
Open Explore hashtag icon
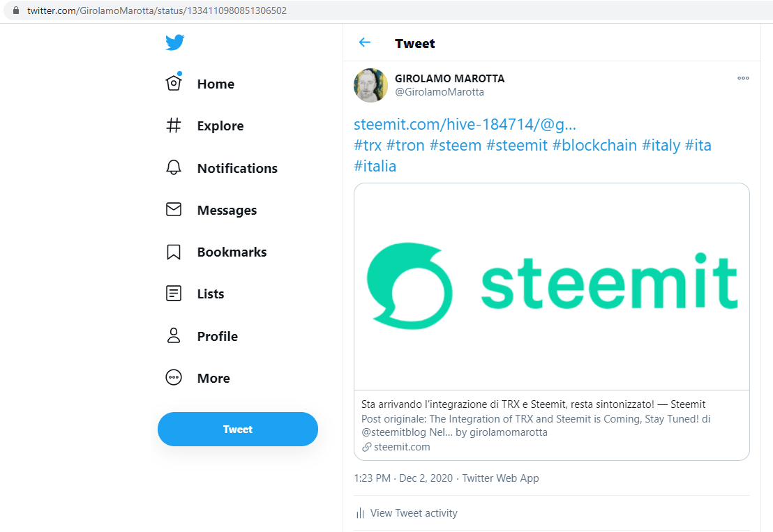click(174, 126)
